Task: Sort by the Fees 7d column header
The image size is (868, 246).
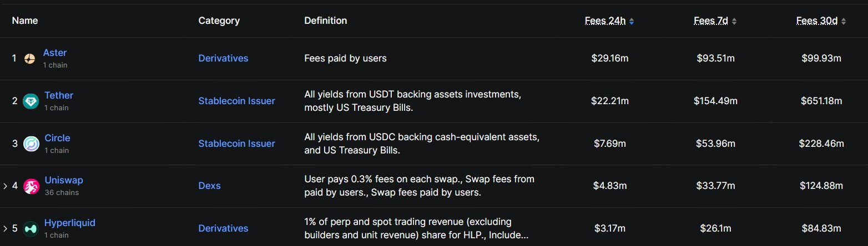Action: point(711,21)
